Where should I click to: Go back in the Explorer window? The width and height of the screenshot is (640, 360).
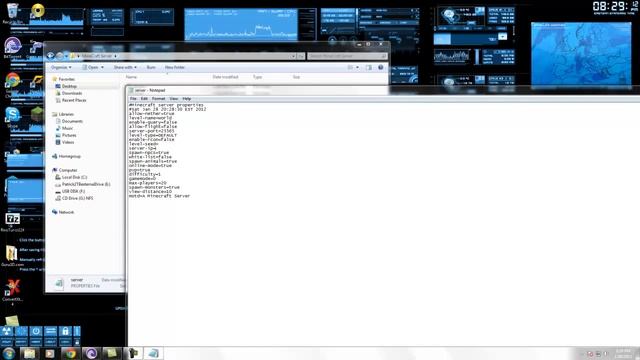[x=51, y=56]
